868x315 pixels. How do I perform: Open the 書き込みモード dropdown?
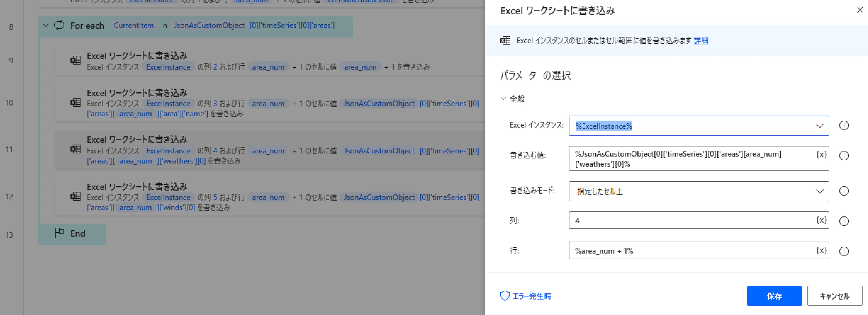[x=820, y=191]
